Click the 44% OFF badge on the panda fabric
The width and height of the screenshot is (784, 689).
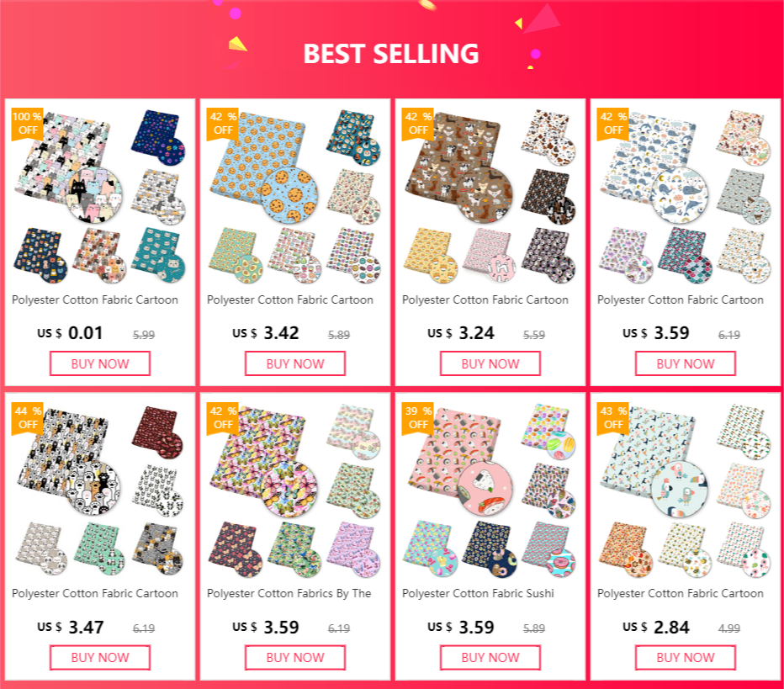[27, 418]
